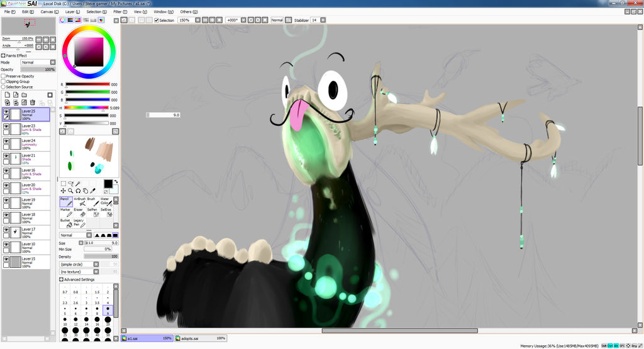Open the brush blend mode Normal dropdown

tap(75, 235)
